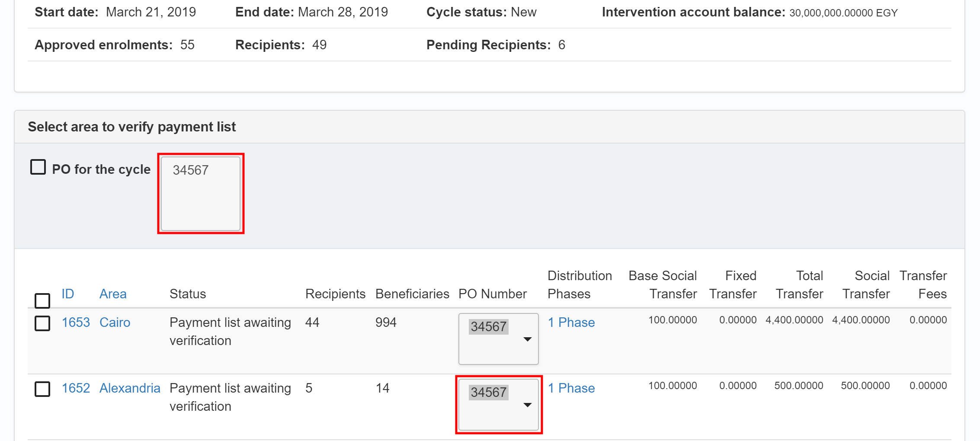Click the Select area to verify payment list heading

click(132, 127)
